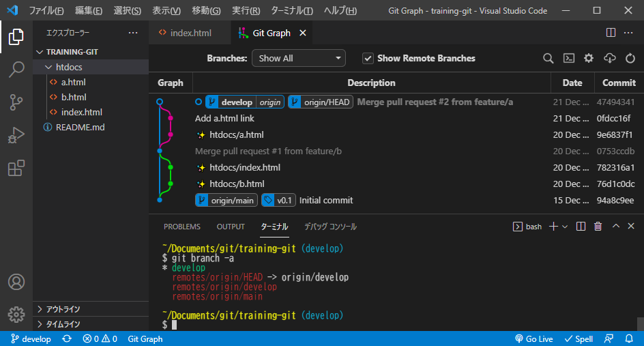644x346 pixels.
Task: Open the Run and Debug view
Action: pyautogui.click(x=16, y=135)
